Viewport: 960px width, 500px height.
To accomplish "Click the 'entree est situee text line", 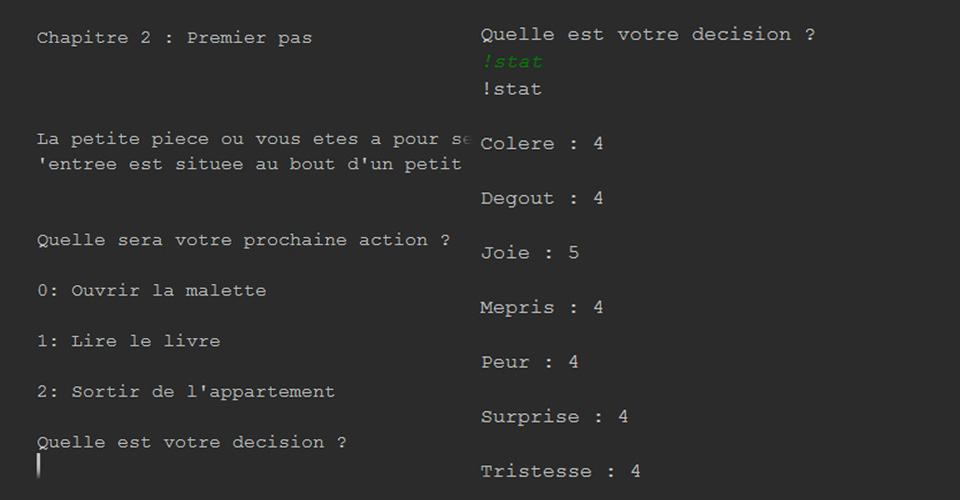I will 249,164.
